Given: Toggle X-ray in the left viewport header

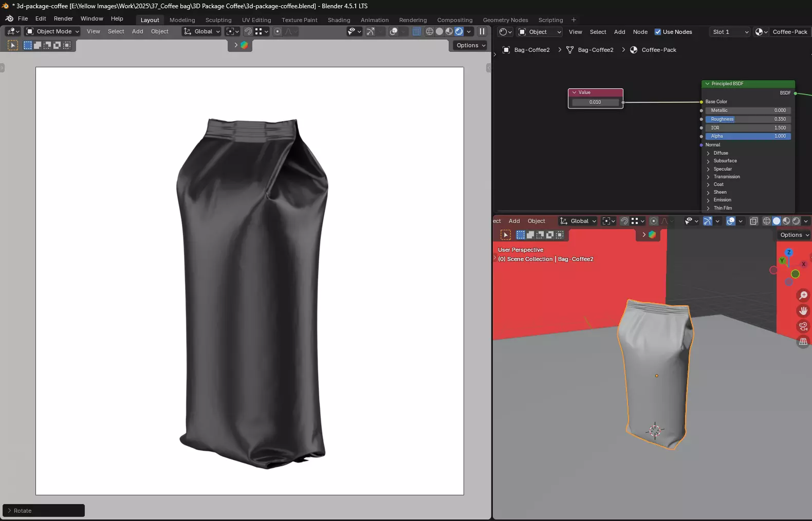Looking at the screenshot, I should (417, 31).
